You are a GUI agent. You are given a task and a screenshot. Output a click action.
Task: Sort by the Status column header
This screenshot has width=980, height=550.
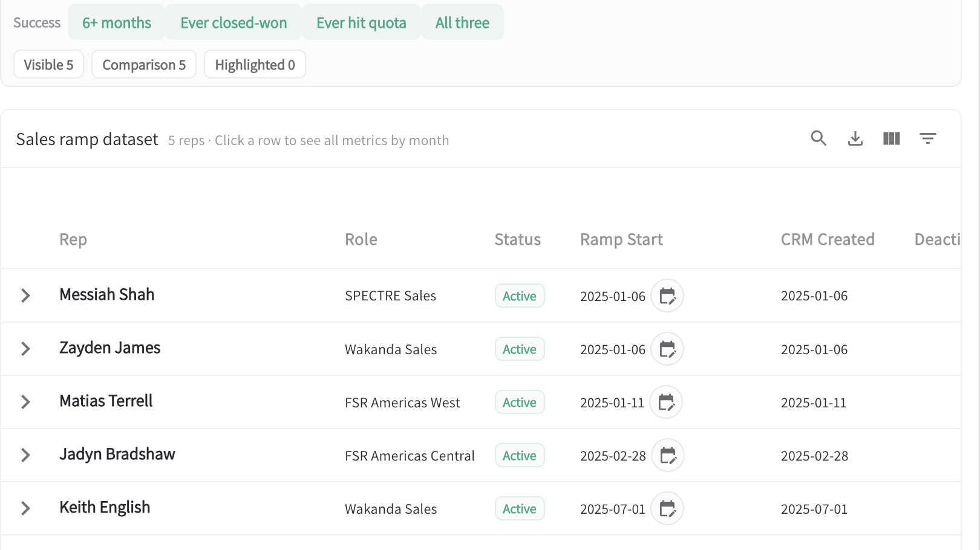518,239
